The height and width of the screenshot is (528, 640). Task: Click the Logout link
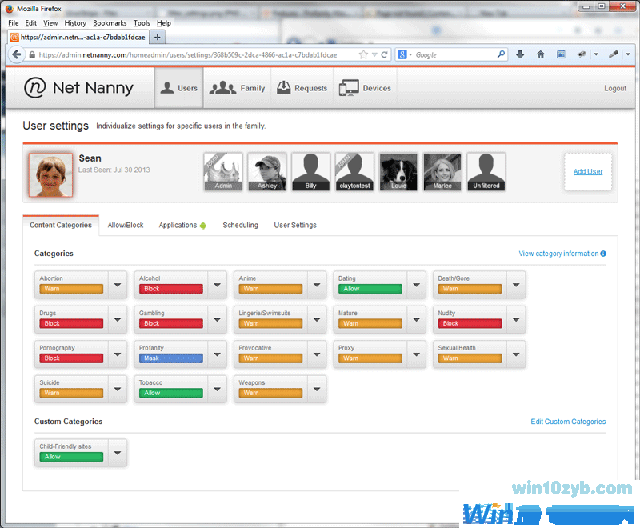pyautogui.click(x=615, y=88)
